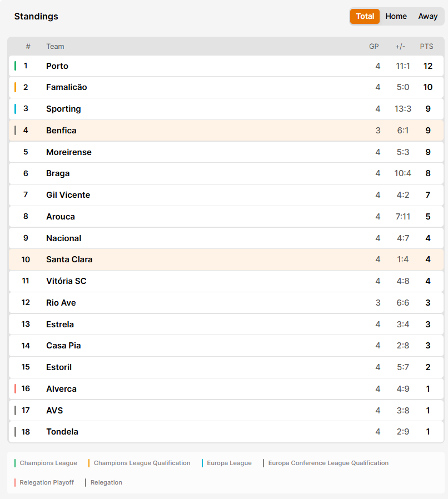Click the Europa League legend label

pos(229,463)
